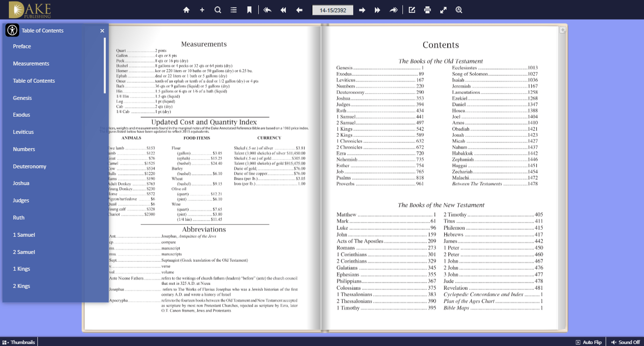Select the Table of Contents entry in sidebar list
644x346 pixels.
coord(34,81)
